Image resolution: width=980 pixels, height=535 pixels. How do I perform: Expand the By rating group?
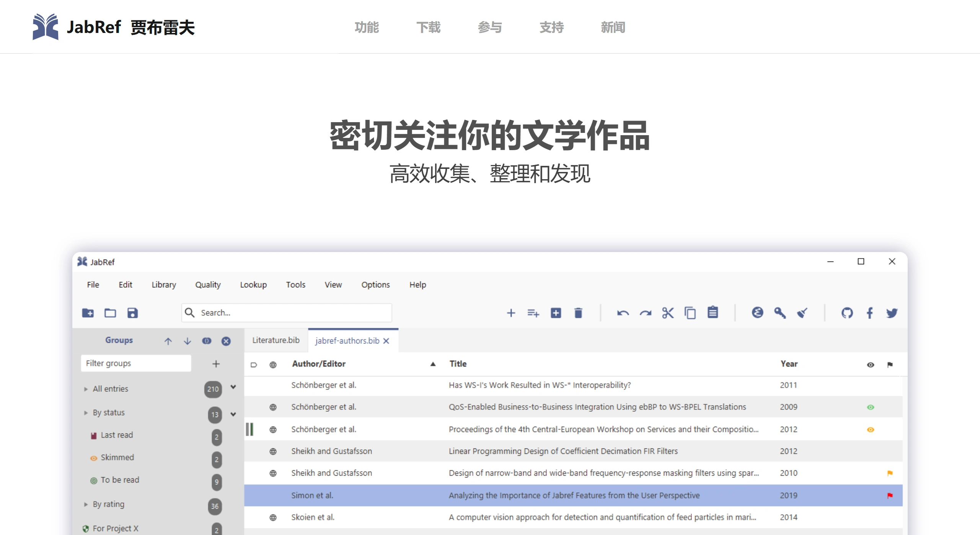point(86,504)
